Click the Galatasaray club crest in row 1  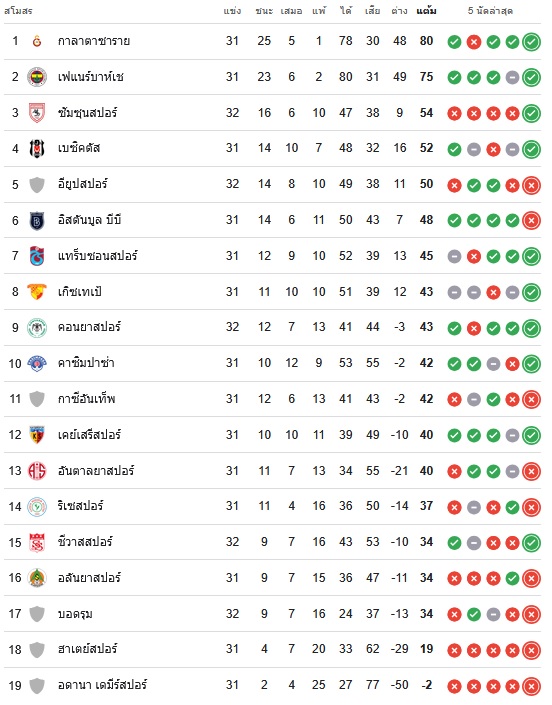(37, 41)
